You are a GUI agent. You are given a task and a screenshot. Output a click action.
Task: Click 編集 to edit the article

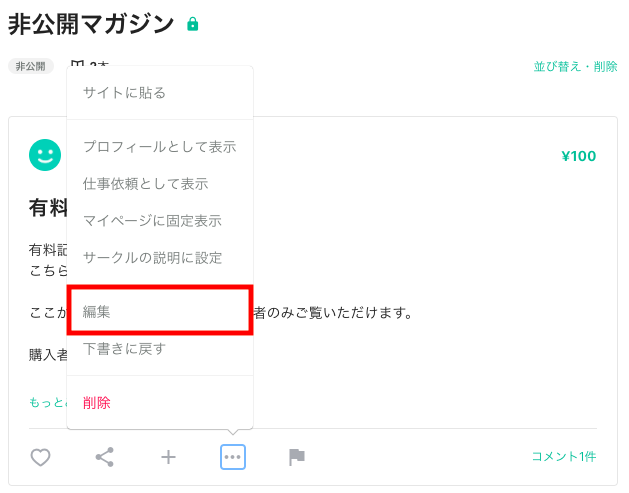pos(97,312)
